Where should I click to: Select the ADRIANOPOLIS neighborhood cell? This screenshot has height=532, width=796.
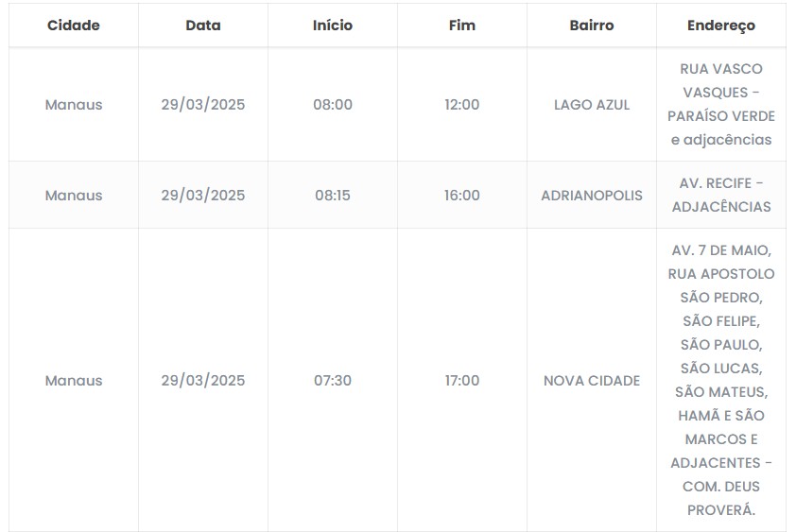[x=592, y=196]
